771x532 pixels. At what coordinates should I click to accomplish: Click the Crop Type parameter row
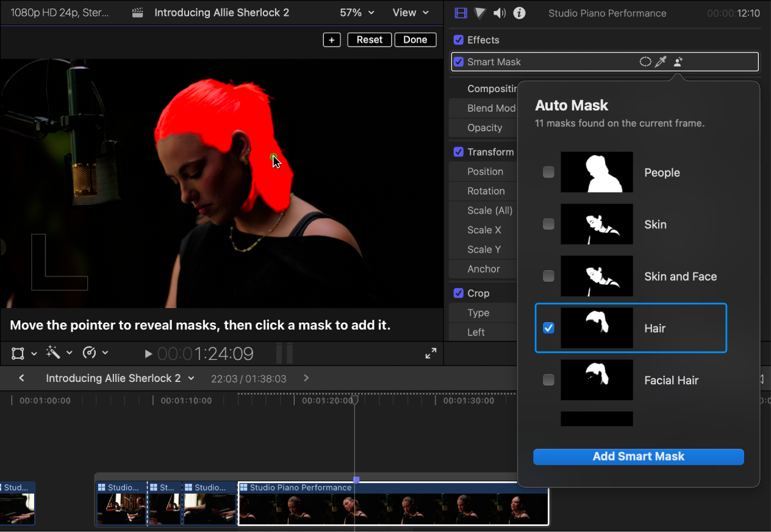tap(483, 313)
